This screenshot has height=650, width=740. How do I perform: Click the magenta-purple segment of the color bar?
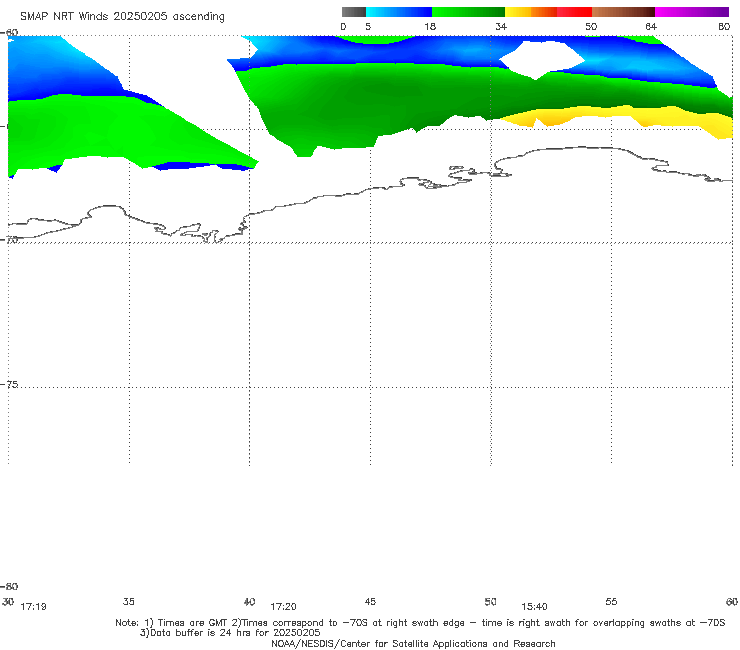pyautogui.click(x=692, y=12)
